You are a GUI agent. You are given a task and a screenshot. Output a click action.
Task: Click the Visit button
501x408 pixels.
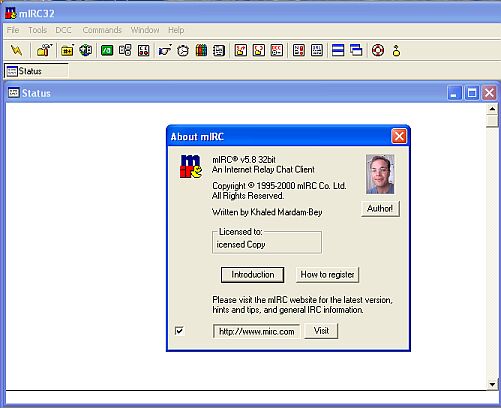pyautogui.click(x=321, y=331)
